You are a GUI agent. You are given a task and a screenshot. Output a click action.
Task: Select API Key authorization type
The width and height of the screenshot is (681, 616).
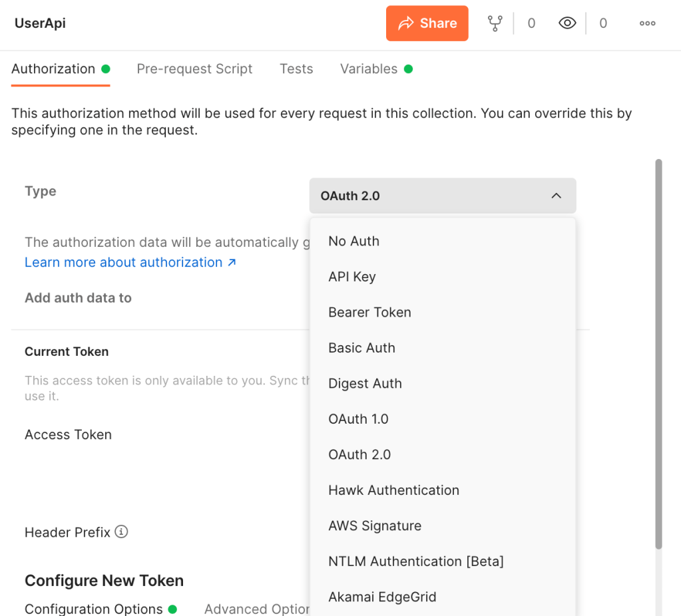pos(351,277)
